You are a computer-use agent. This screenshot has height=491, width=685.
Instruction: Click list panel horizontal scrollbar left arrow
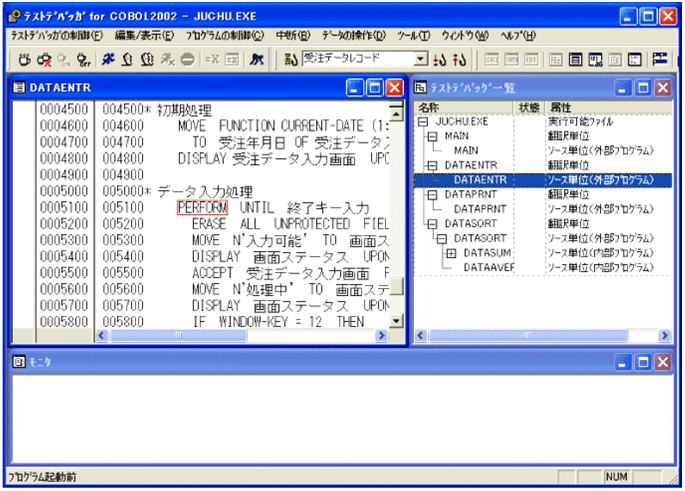[420, 335]
